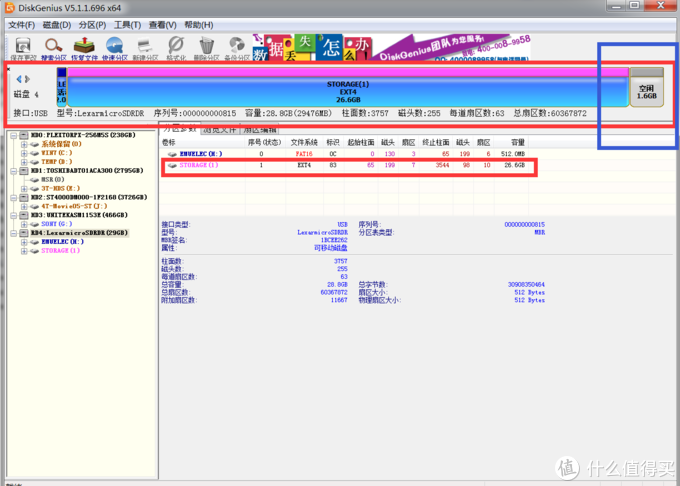The image size is (680, 486).
Task: Click the 搜索分区 magnifier toolbar icon
Action: [54, 49]
